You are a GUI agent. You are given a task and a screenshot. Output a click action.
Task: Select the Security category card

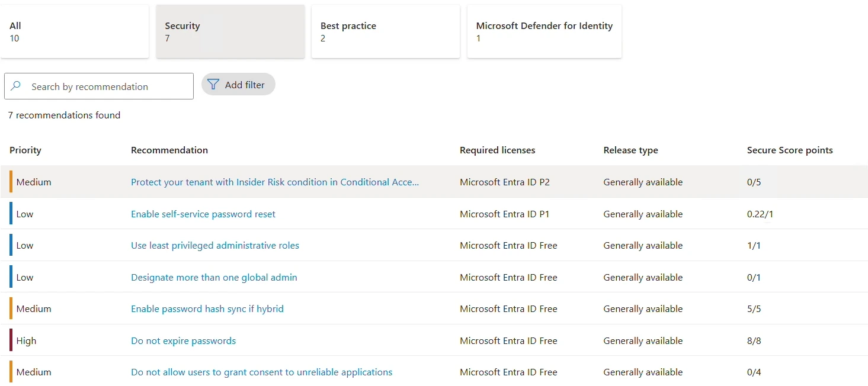(x=230, y=31)
